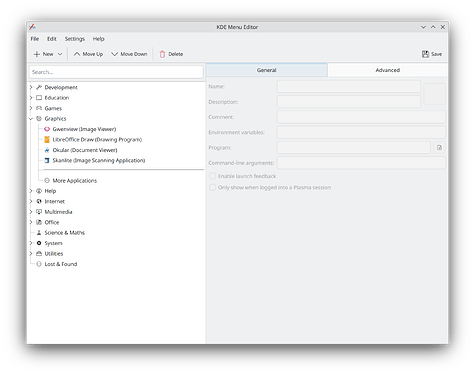Expand the Multimedia category

point(31,212)
